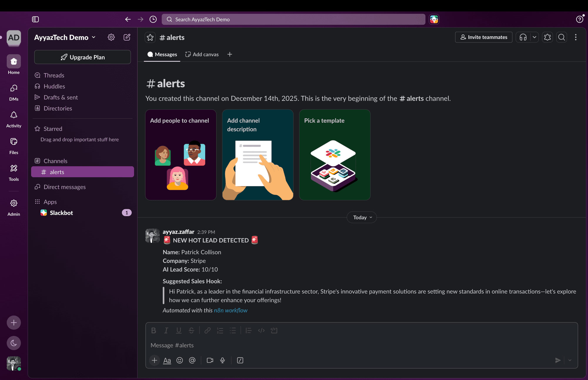The height and width of the screenshot is (380, 588).
Task: Toggle italic formatting
Action: click(166, 331)
